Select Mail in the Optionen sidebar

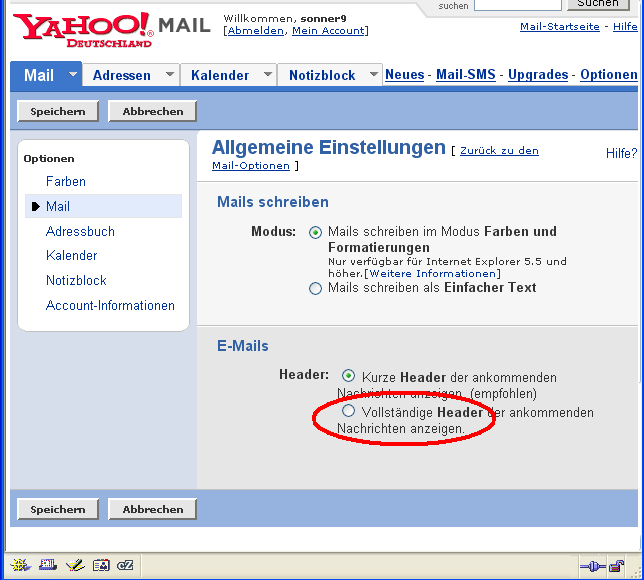pos(58,206)
